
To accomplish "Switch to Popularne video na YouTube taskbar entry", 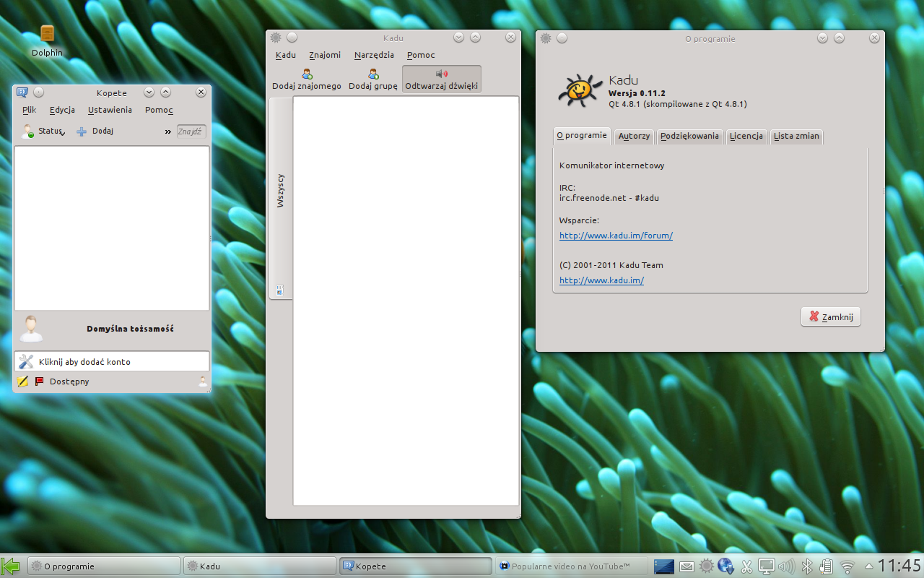I will click(x=571, y=566).
